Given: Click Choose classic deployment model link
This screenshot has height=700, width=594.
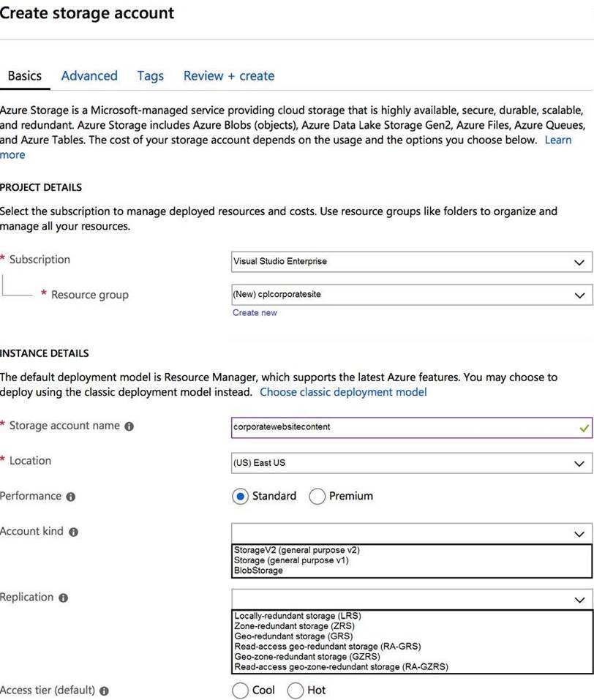Looking at the screenshot, I should coord(343,392).
